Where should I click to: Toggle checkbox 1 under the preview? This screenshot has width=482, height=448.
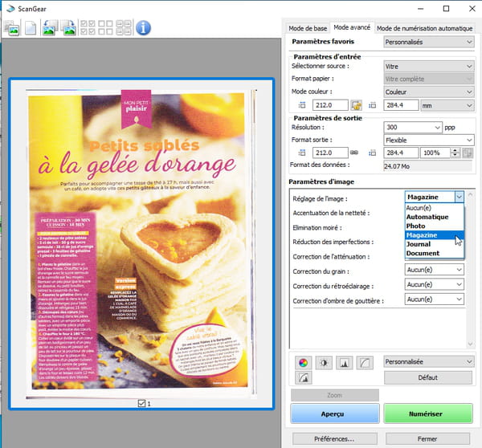coord(141,404)
